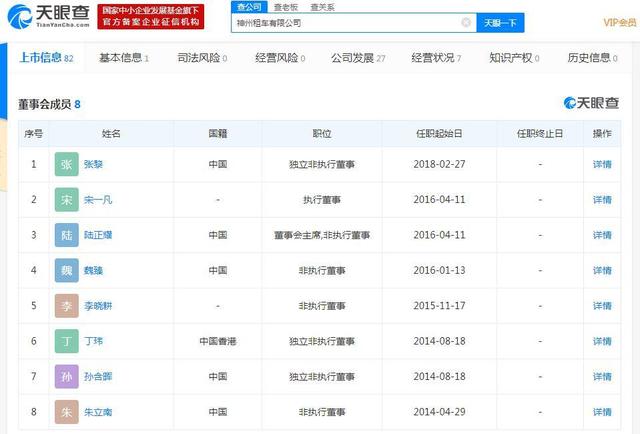Go to the 公司发展 tab

tap(353, 58)
